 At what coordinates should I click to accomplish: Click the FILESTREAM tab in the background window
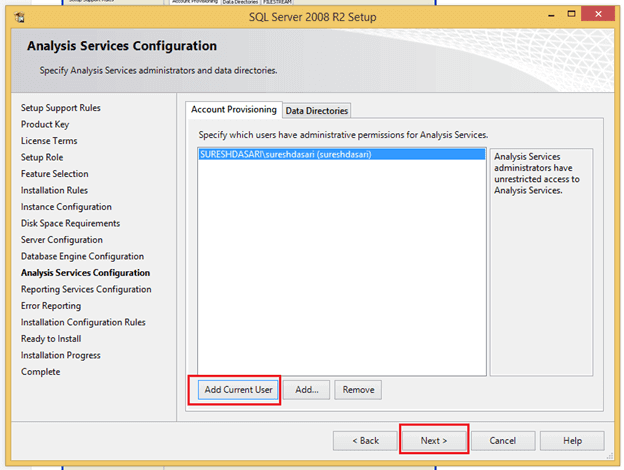277,3
